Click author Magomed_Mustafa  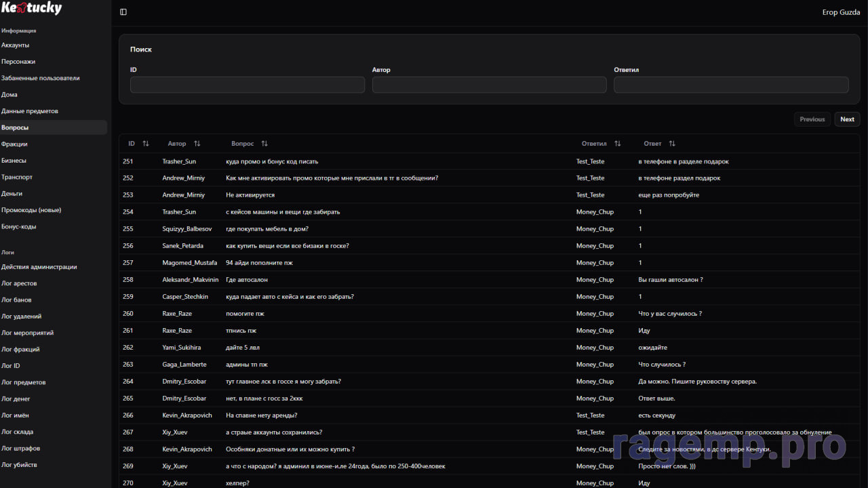click(190, 263)
